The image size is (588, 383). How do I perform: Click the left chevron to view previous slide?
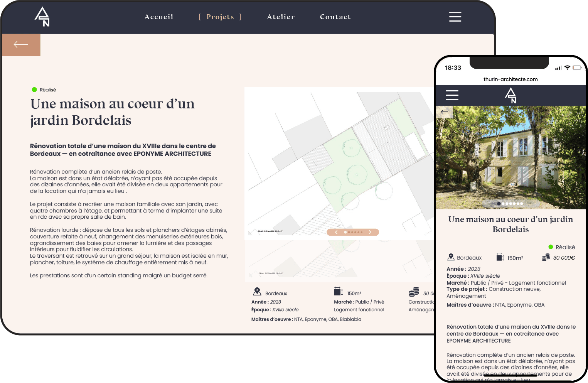(x=336, y=232)
